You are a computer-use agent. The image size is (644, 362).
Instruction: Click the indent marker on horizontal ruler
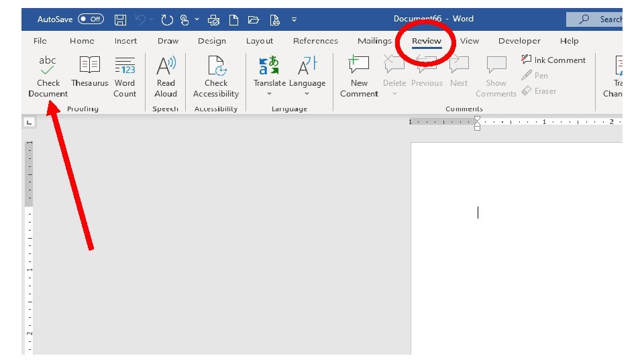pyautogui.click(x=477, y=123)
